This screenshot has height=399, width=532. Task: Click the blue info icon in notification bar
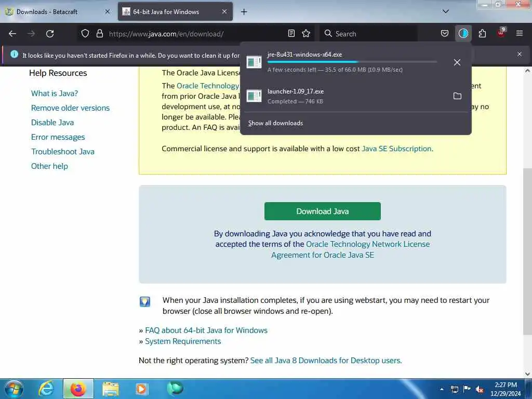point(14,54)
